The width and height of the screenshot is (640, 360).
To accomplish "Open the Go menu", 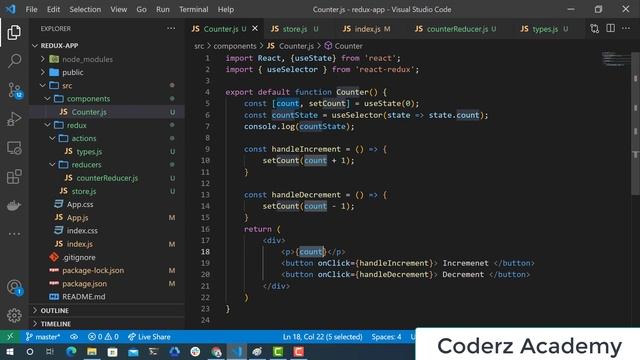I will point(141,9).
